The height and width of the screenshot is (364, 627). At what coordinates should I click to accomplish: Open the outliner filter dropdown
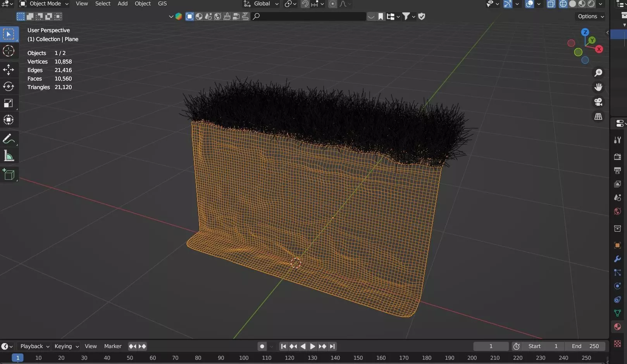(x=408, y=16)
